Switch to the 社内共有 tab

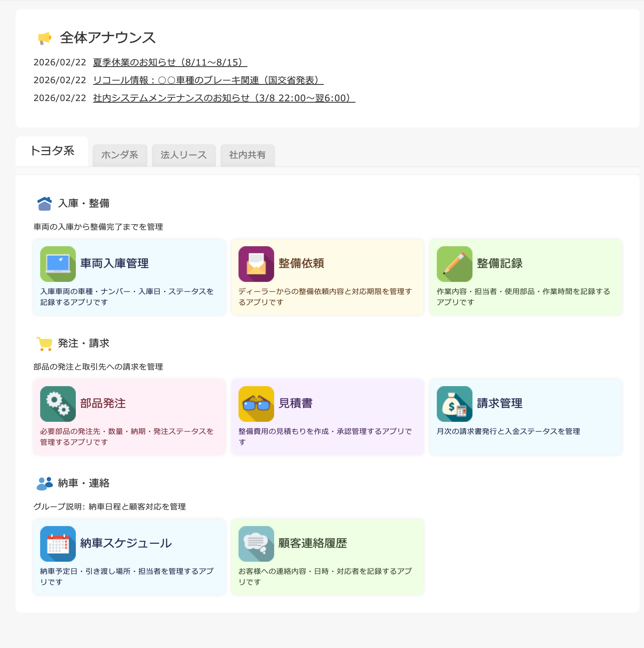click(x=247, y=155)
